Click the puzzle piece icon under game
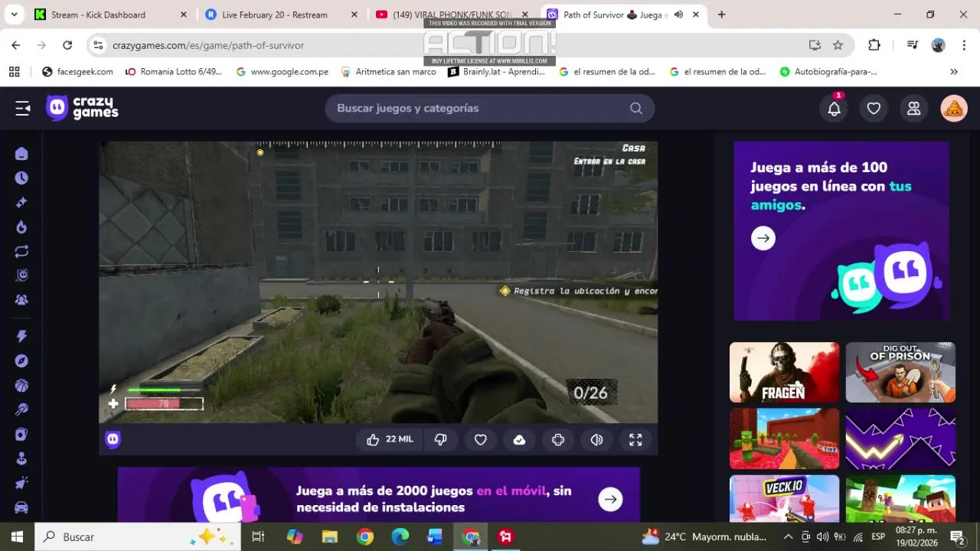The image size is (980, 551). [558, 439]
